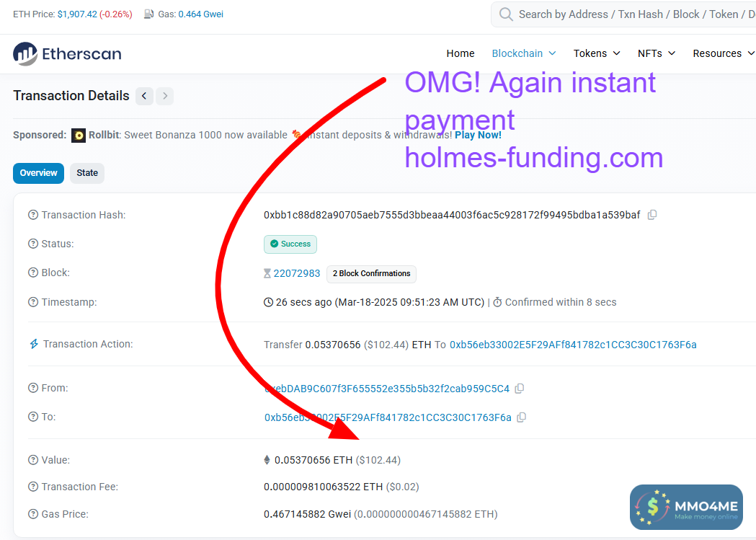Click the Etherscan logo

click(x=67, y=53)
